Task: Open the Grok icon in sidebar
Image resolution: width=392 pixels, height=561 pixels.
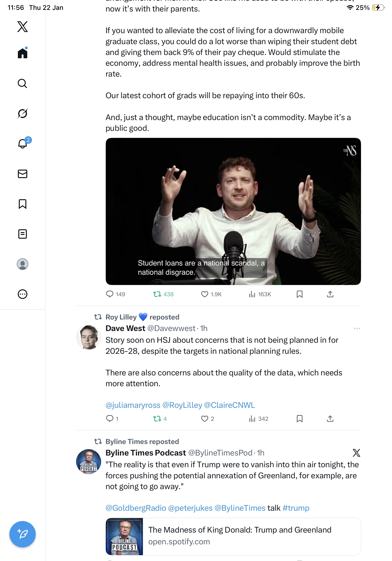Action: pyautogui.click(x=23, y=113)
